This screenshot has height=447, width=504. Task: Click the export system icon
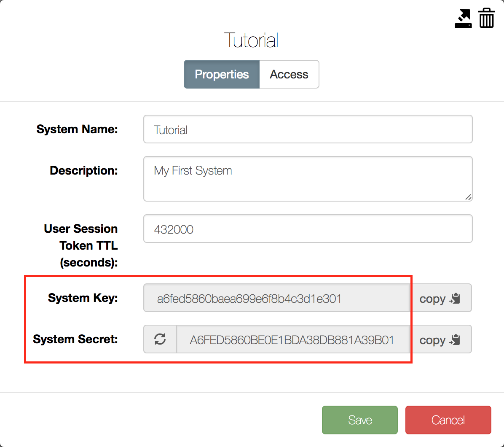click(463, 18)
